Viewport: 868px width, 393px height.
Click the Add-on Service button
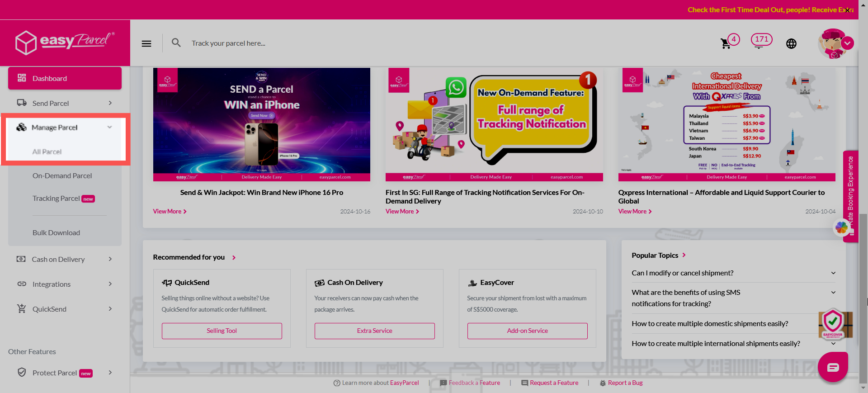528,331
